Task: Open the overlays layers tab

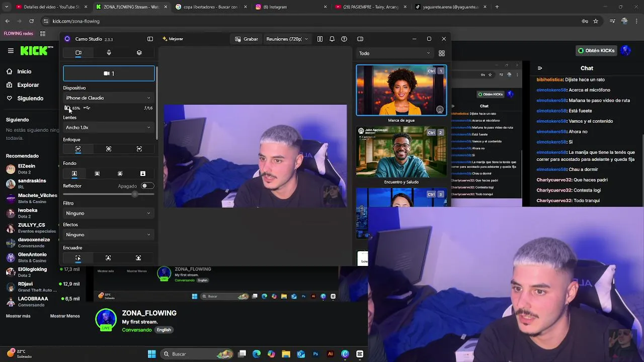Action: (x=139, y=53)
